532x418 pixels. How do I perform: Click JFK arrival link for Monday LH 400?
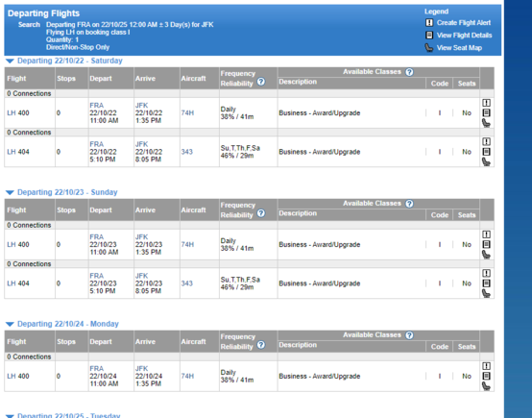tap(141, 368)
